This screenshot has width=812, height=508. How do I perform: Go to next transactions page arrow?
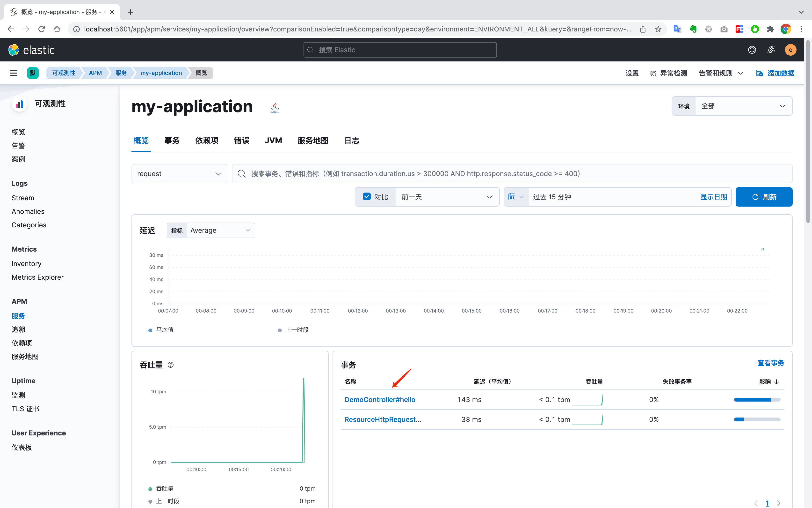[778, 503]
